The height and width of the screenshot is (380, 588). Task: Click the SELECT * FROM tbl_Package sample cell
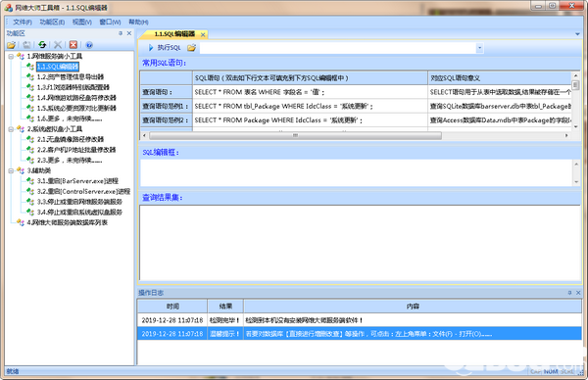310,107
